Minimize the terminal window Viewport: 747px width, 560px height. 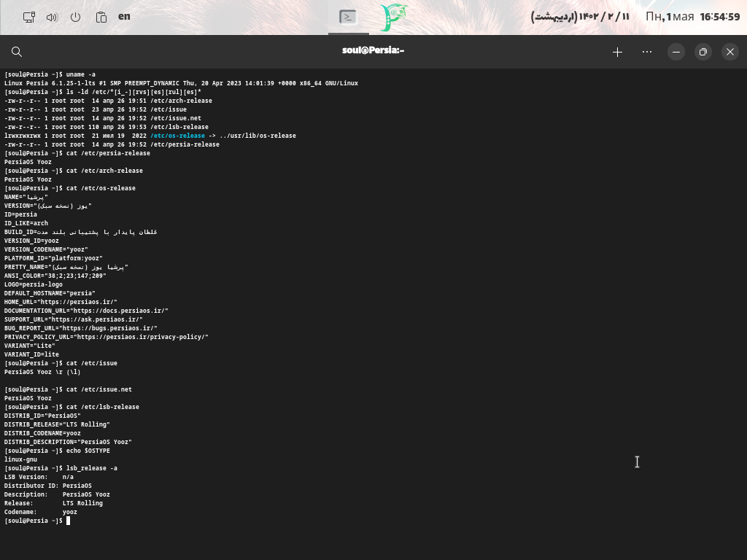[676, 52]
